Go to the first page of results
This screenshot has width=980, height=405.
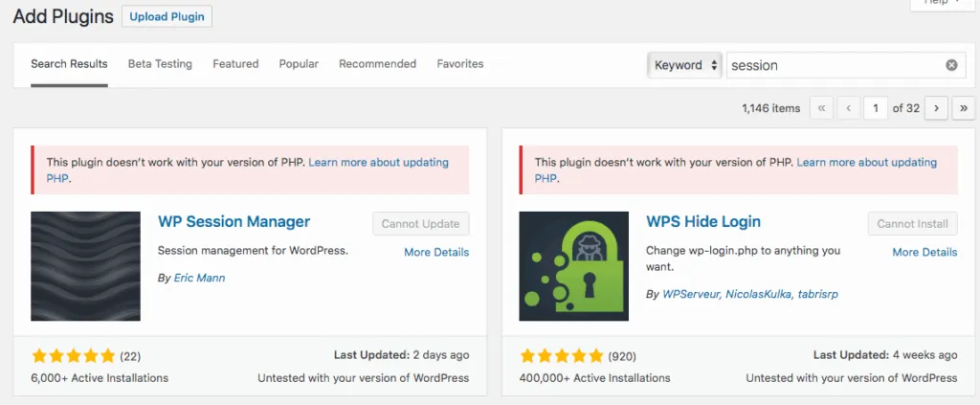[x=821, y=108]
